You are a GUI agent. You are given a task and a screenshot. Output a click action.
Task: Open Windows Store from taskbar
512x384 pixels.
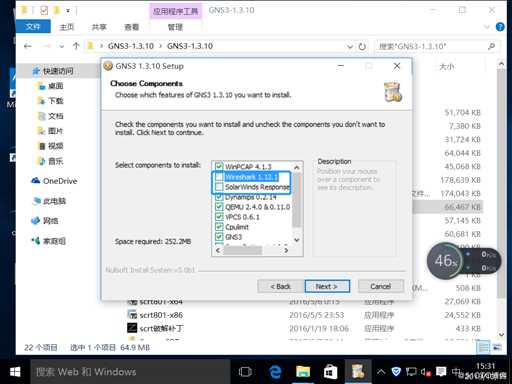point(330,372)
